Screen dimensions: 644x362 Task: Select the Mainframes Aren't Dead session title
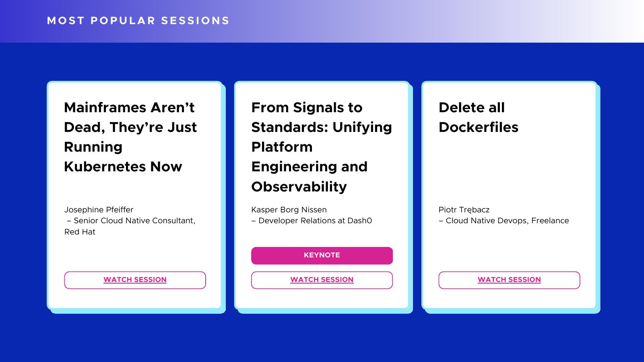coord(130,137)
